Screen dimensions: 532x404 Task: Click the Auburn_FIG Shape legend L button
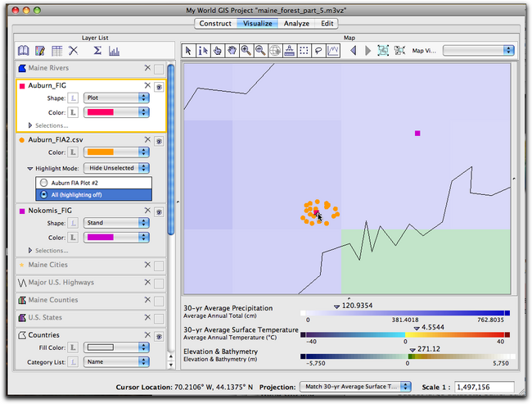[x=73, y=98]
